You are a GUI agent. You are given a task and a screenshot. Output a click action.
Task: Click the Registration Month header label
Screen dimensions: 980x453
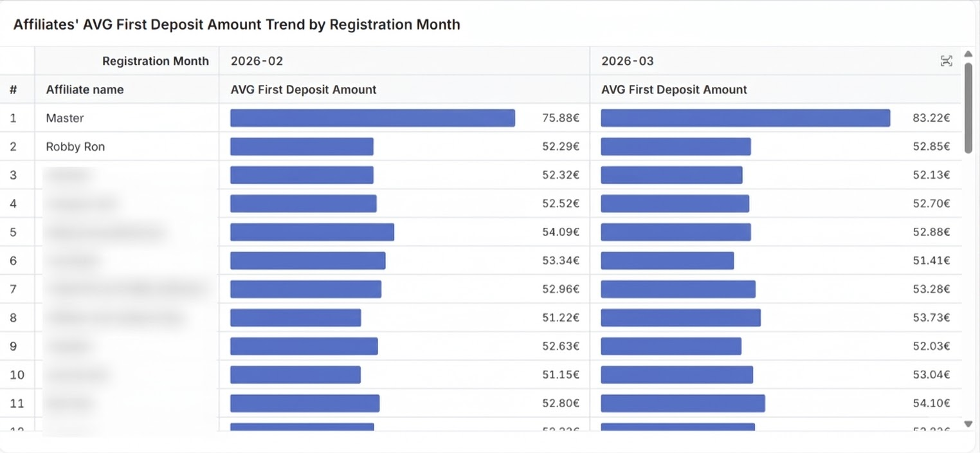pos(156,61)
